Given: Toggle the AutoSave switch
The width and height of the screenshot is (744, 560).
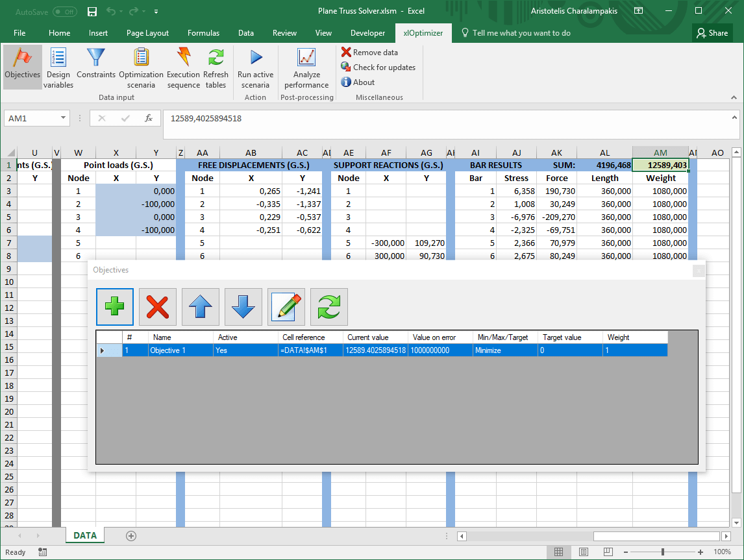Looking at the screenshot, I should tap(64, 12).
